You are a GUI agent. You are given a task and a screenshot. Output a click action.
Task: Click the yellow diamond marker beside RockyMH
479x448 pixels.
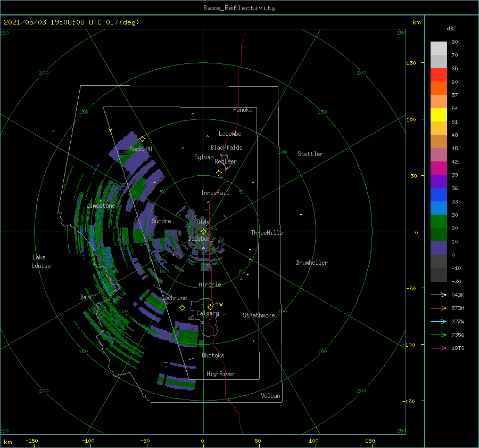(142, 139)
